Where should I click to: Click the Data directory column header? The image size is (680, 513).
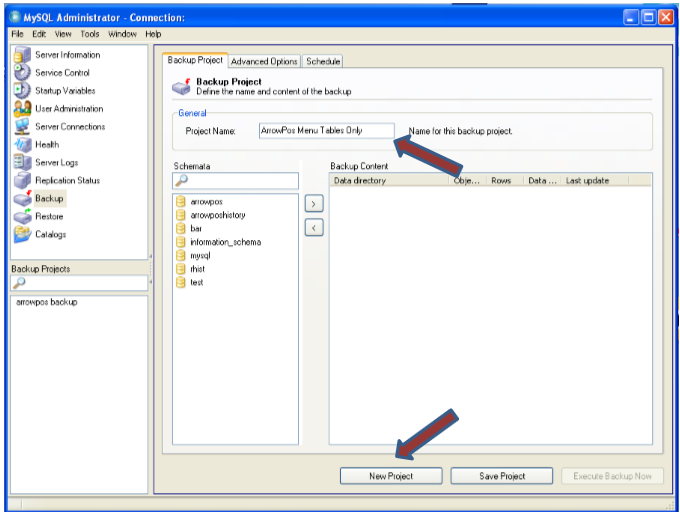coord(389,180)
